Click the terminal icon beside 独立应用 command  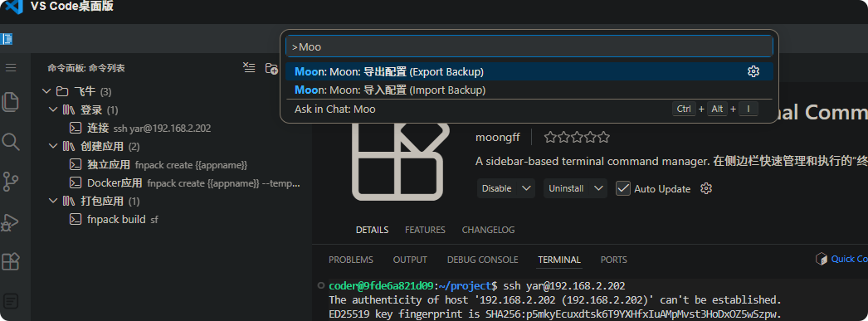click(76, 164)
